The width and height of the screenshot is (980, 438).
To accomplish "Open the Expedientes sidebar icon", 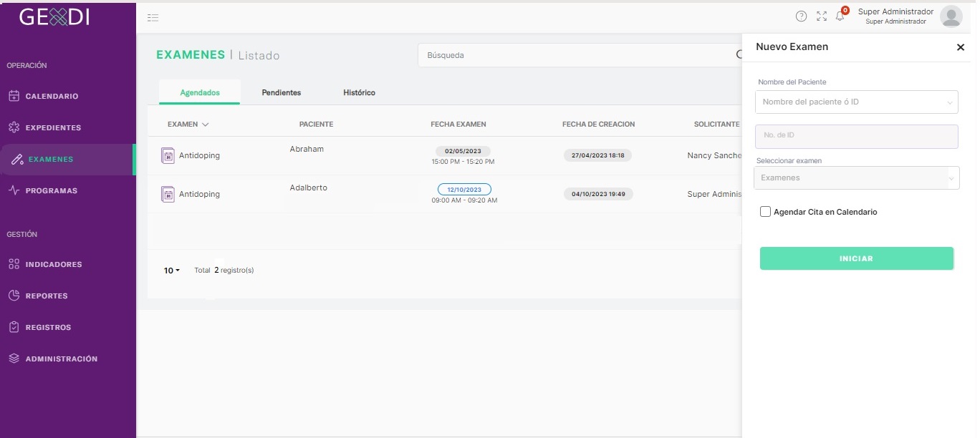I will (x=14, y=127).
